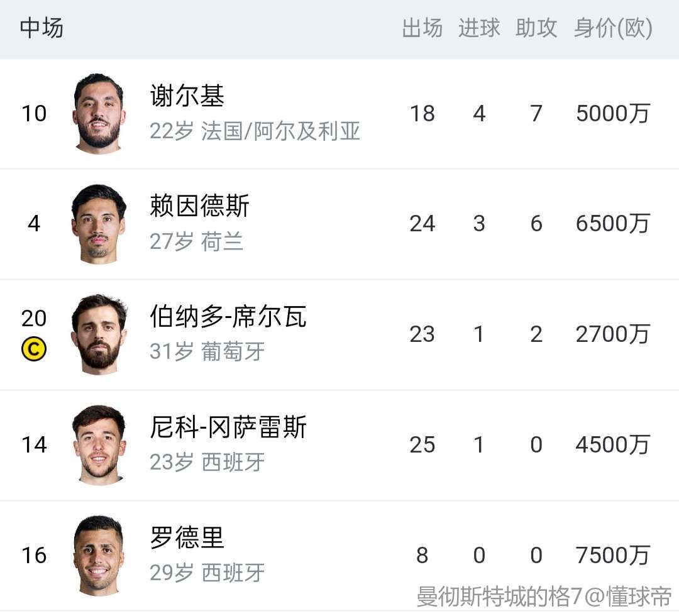The height and width of the screenshot is (616, 679).
Task: Tap the 中场 midfield section header
Action: (41, 28)
